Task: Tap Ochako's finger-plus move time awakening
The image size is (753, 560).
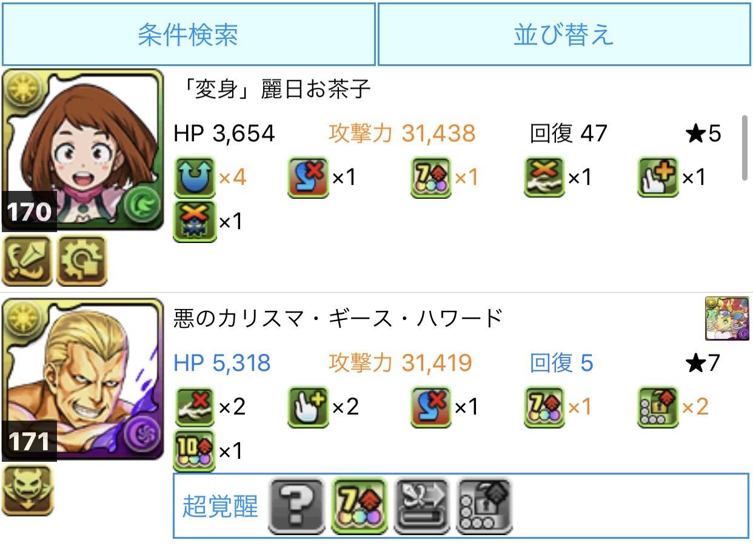Action: coord(658,178)
